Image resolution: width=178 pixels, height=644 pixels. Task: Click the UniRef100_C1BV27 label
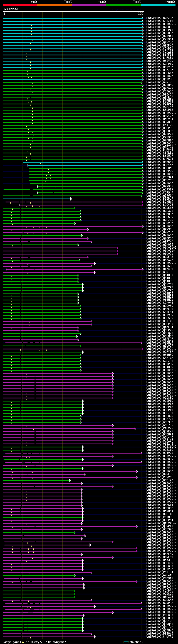click(x=160, y=428)
